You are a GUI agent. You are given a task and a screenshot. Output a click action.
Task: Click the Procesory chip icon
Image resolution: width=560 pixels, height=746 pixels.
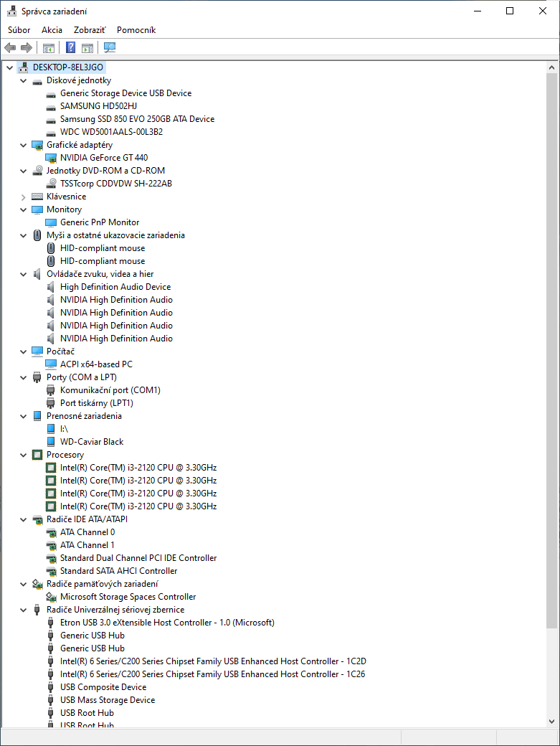(x=37, y=455)
